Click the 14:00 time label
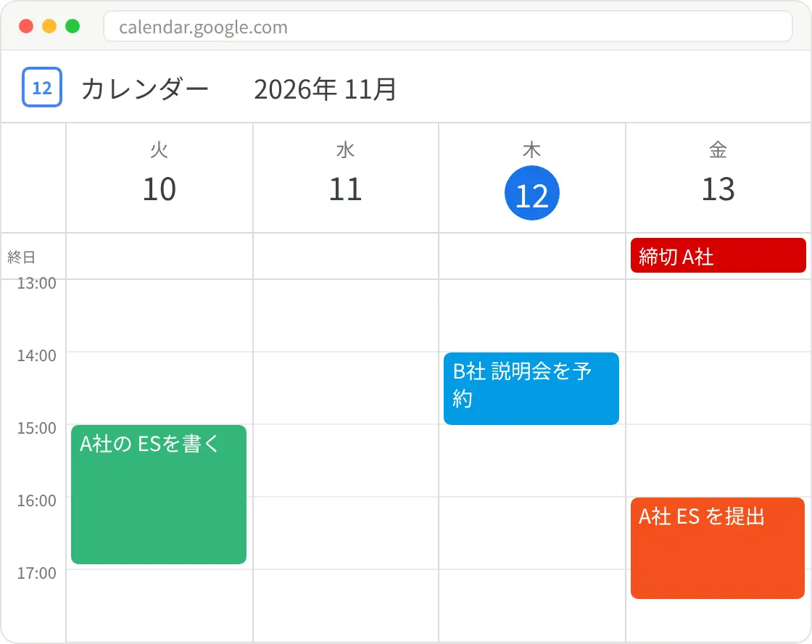 tap(36, 355)
